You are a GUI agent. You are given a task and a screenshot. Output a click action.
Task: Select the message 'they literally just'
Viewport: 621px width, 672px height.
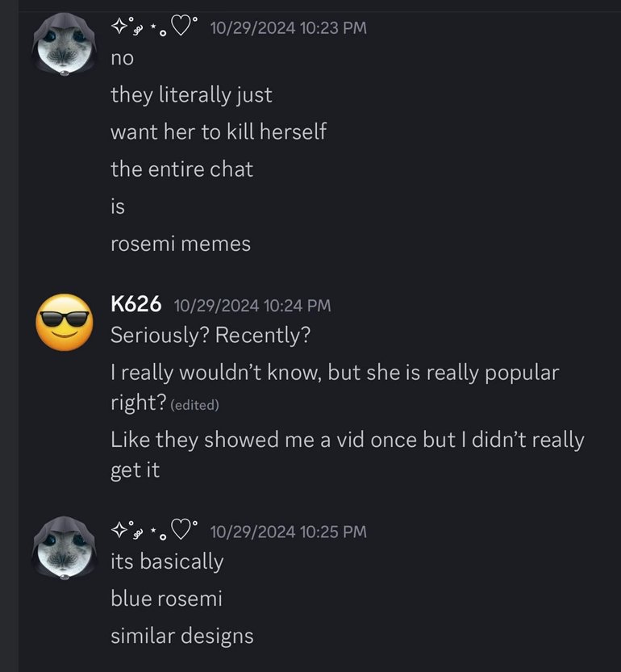pyautogui.click(x=191, y=95)
